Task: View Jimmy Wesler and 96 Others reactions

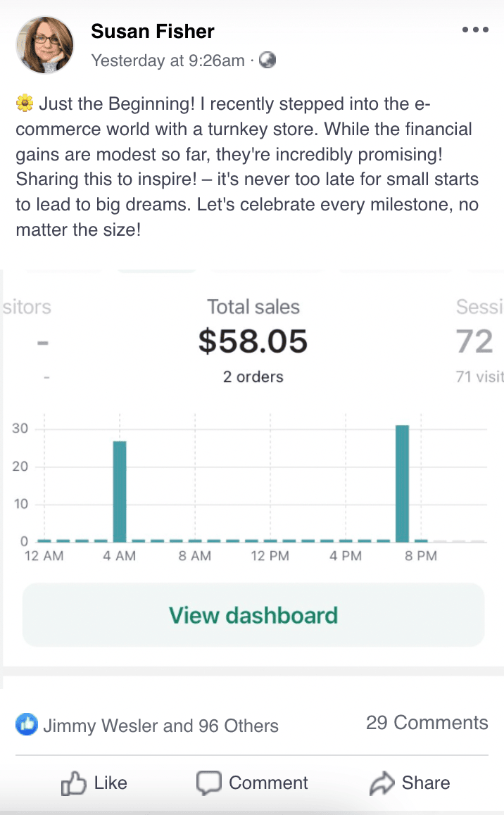Action: tap(160, 726)
